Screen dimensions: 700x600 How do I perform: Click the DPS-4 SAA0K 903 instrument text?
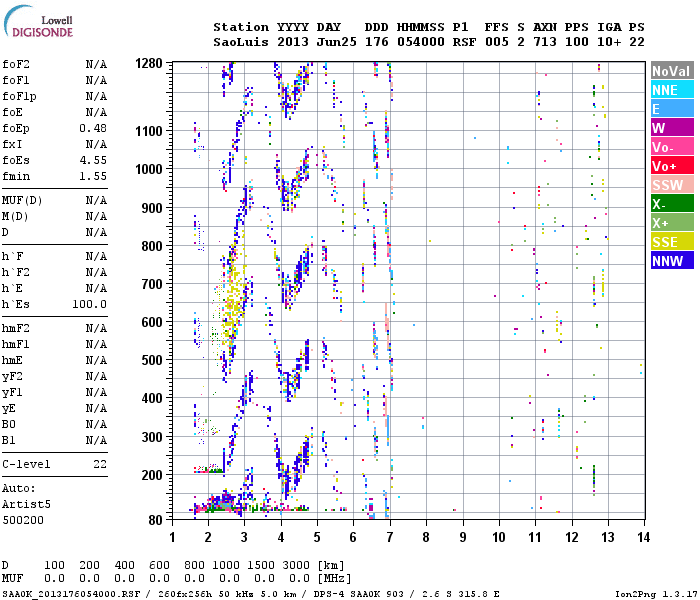pos(358,594)
